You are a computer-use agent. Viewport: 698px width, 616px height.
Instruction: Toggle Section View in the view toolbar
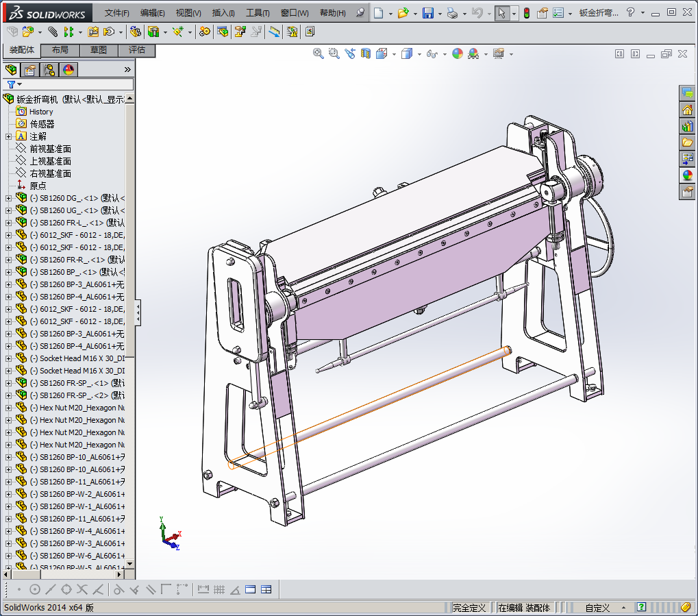click(x=366, y=53)
